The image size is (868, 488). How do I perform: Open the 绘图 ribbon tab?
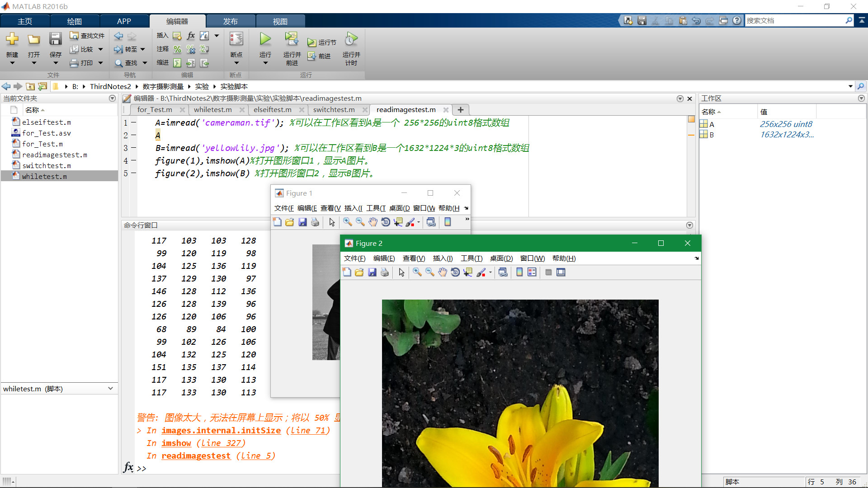point(75,21)
